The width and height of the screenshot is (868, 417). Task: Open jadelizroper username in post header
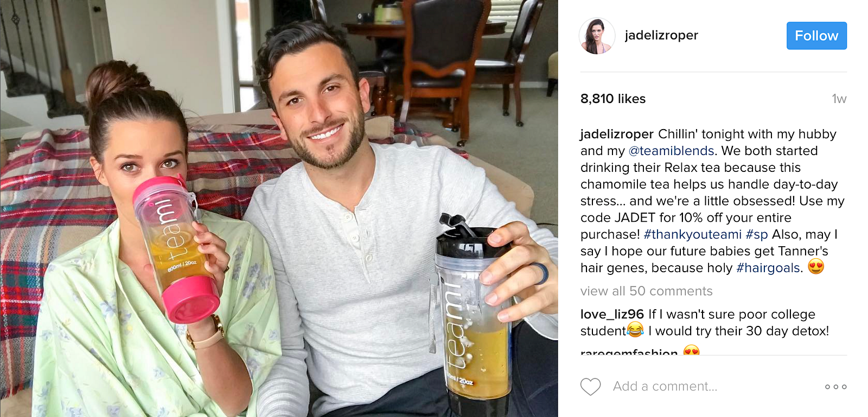tap(661, 35)
